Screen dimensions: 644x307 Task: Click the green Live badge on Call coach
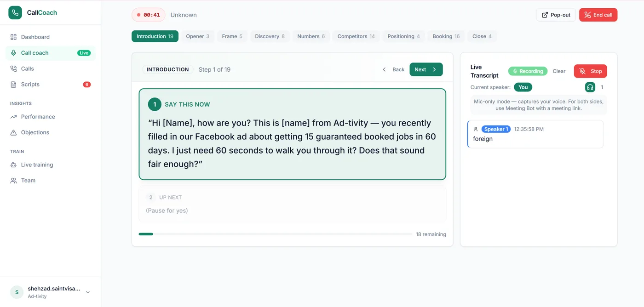(x=84, y=53)
